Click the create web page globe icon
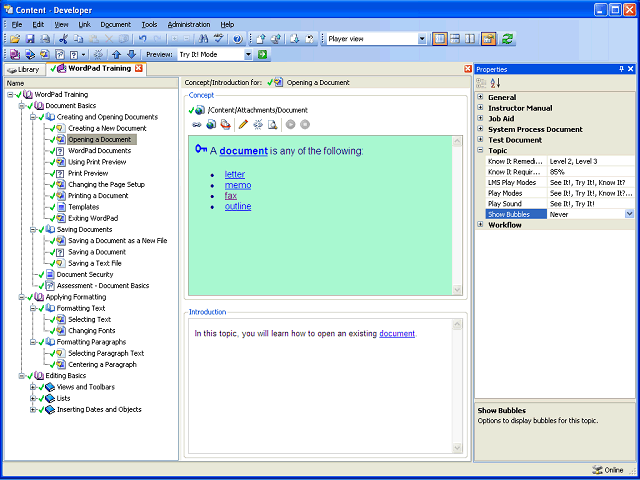The image size is (640, 480). [x=211, y=124]
